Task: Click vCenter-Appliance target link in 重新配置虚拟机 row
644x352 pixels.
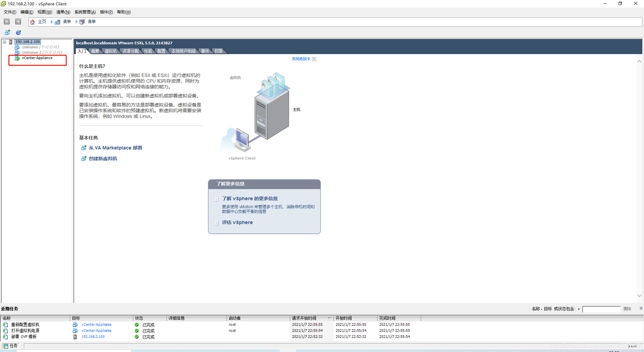Action: coord(96,325)
